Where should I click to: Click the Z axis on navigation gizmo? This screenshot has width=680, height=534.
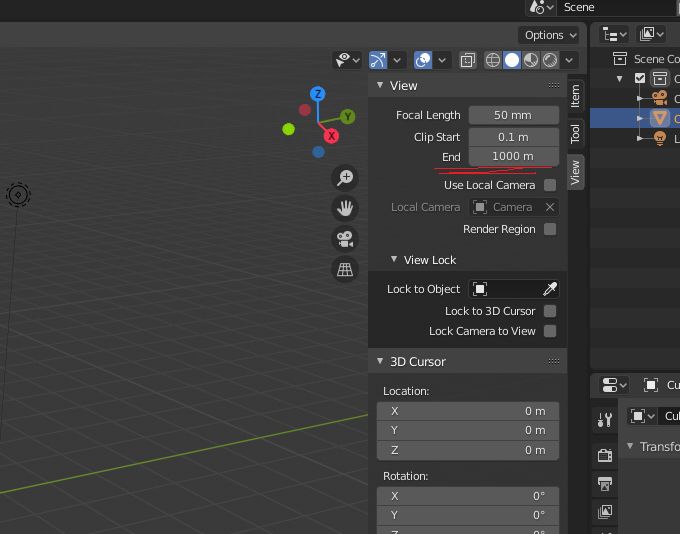coord(318,94)
